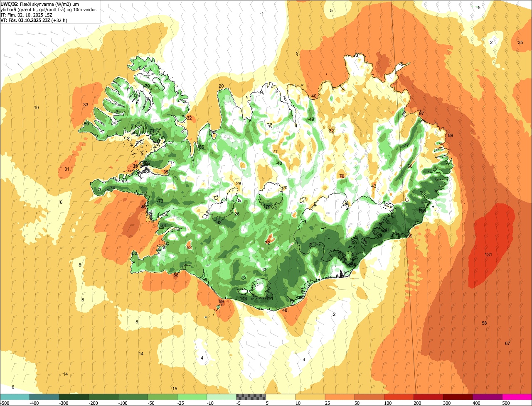
Task: Click the legend swatch between 200 and 300
Action: [428, 397]
